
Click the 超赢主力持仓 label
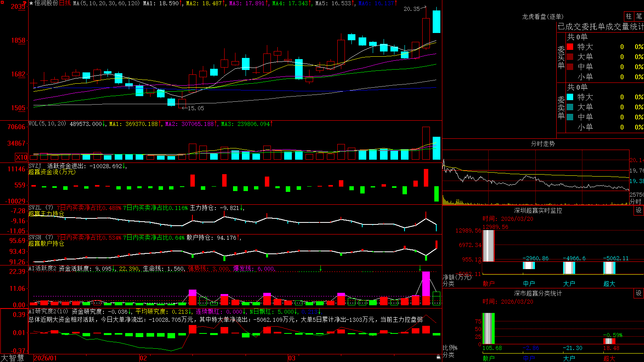pos(46,214)
